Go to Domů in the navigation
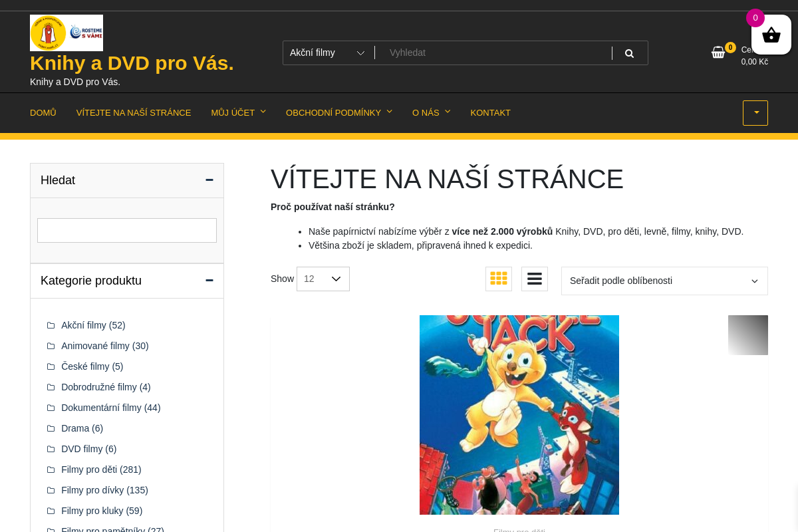 click(x=43, y=112)
